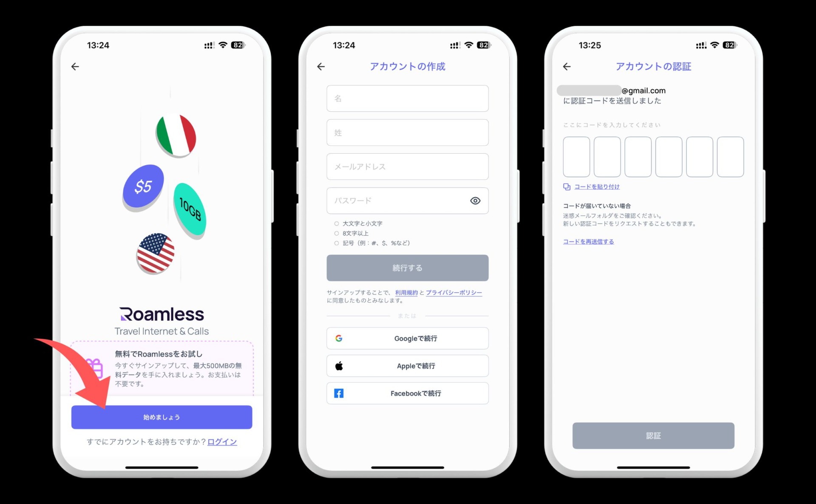
Task: Click the password visibility eye icon
Action: click(x=475, y=201)
